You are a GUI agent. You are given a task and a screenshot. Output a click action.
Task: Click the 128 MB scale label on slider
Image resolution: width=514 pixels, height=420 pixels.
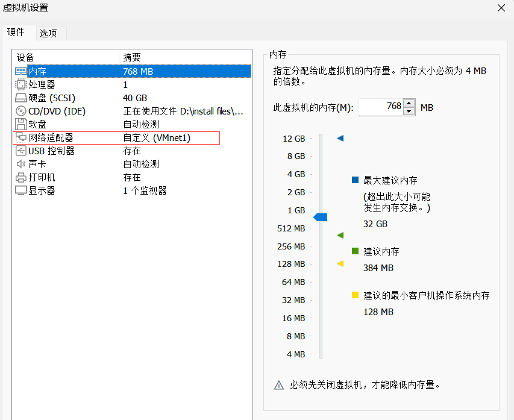coord(291,264)
